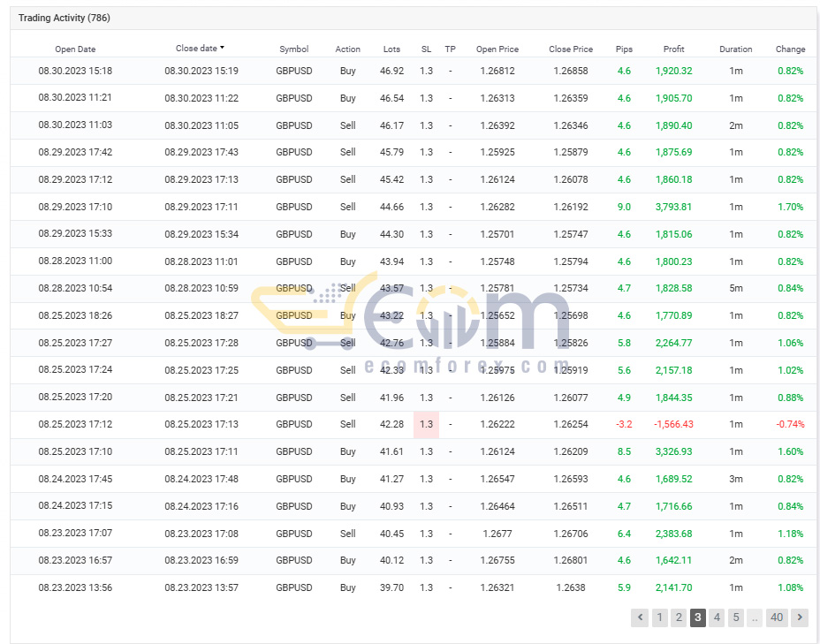Click the -3.2 pips value
The width and height of the screenshot is (820, 644).
coord(624,424)
